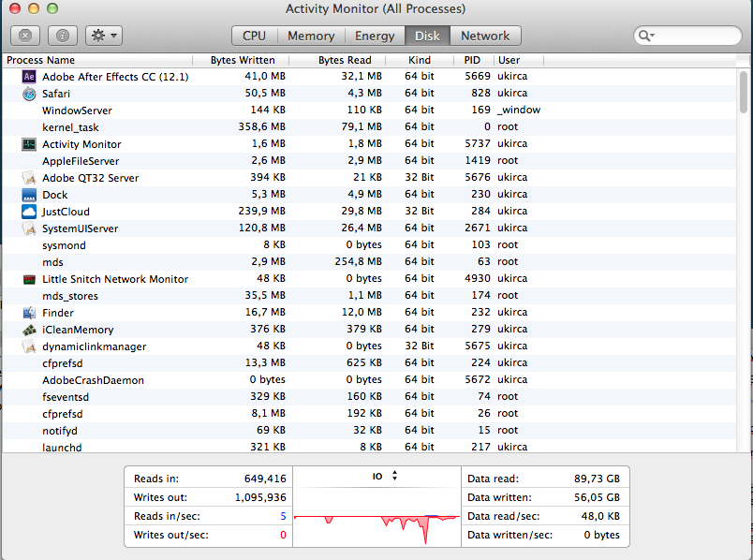Click the iCleanMemory chip icon
This screenshot has height=560, width=753.
29,330
